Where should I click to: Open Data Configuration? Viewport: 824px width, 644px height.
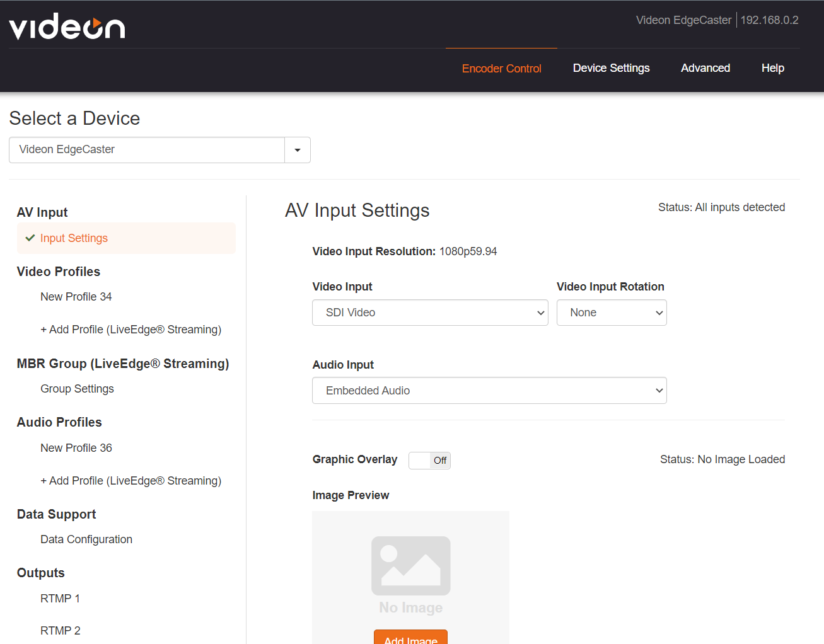click(x=86, y=539)
